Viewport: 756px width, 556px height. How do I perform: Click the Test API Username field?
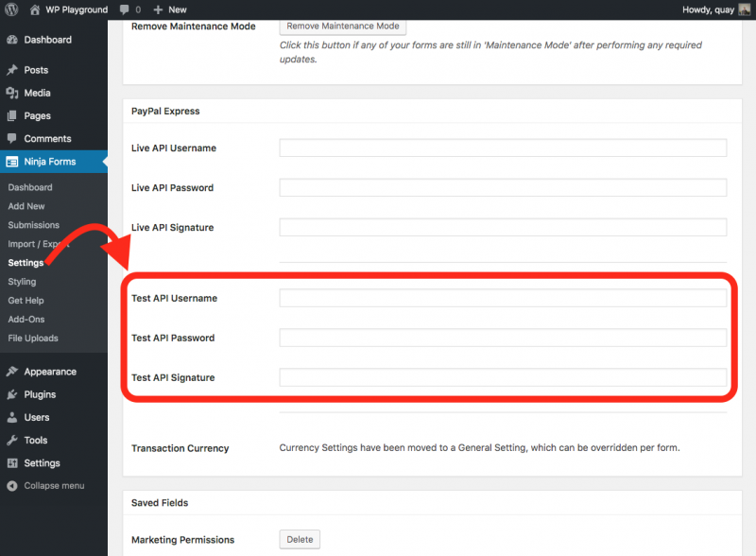[x=502, y=298]
